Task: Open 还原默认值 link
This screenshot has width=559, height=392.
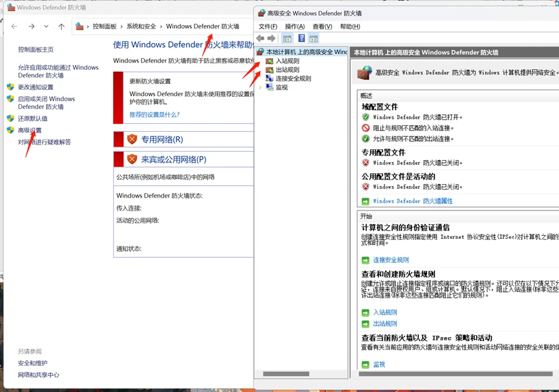Action: 32,118
